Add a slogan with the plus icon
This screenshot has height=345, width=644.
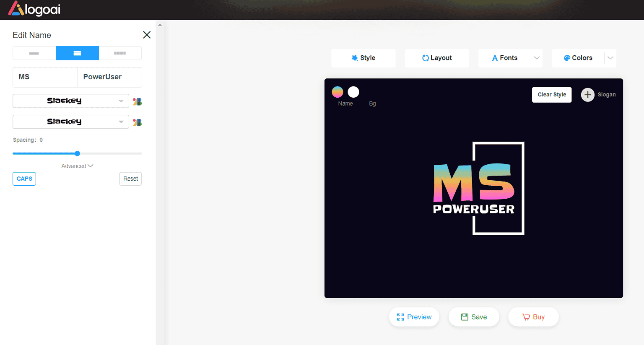(587, 95)
